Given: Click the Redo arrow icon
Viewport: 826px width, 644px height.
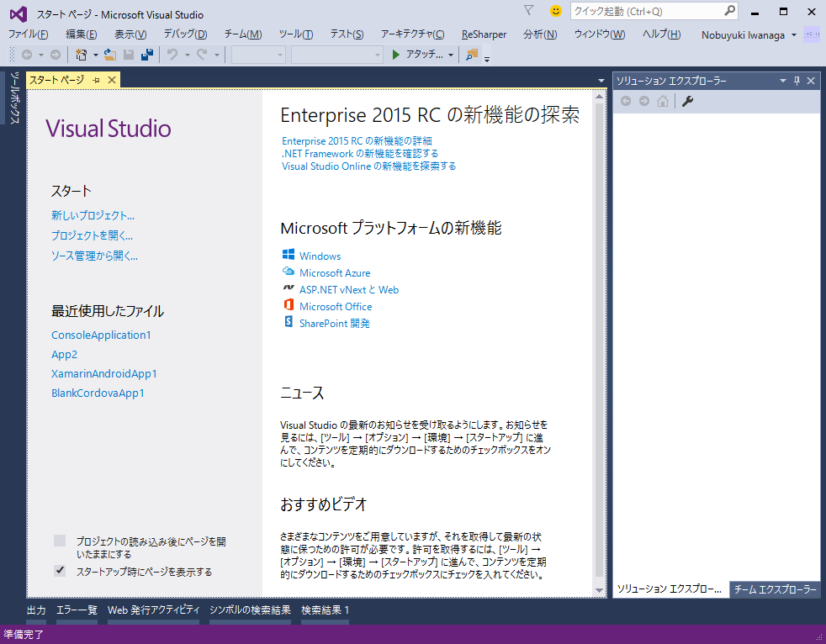Looking at the screenshot, I should (202, 55).
